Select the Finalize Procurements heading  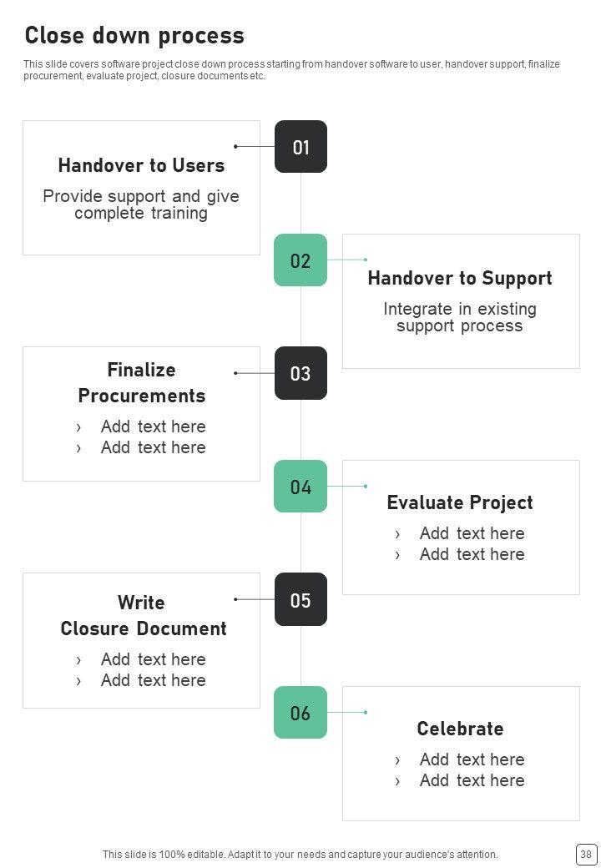141,382
